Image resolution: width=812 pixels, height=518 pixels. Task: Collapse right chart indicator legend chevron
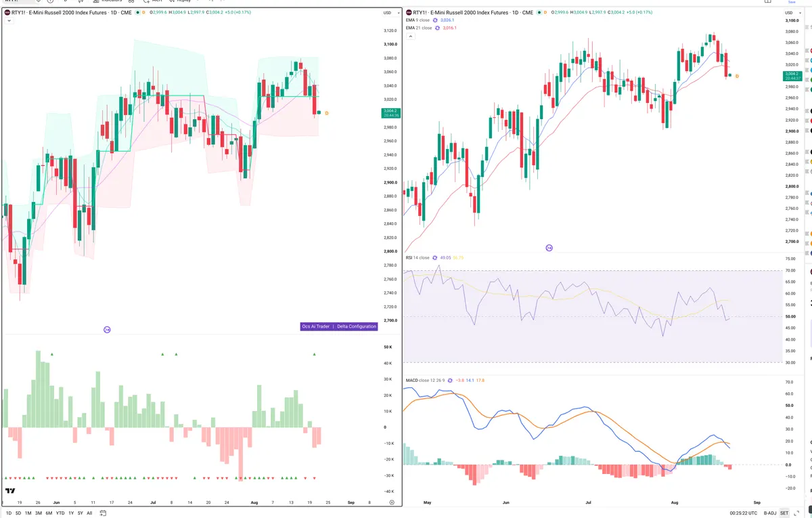pyautogui.click(x=410, y=36)
